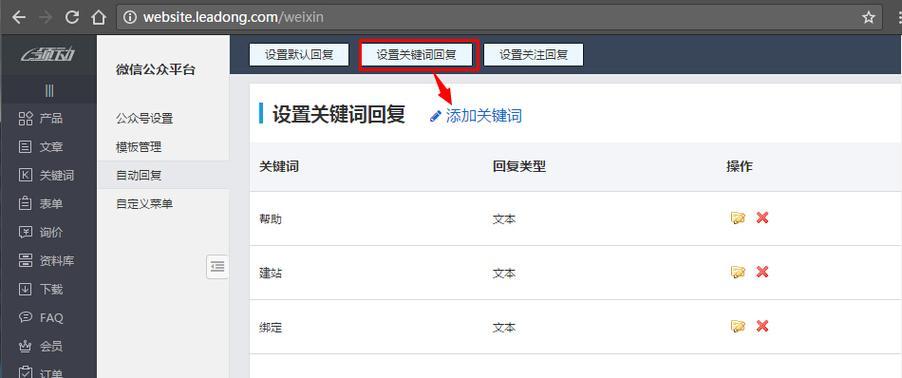902x378 pixels.
Task: Open browser home page icon
Action: [99, 17]
